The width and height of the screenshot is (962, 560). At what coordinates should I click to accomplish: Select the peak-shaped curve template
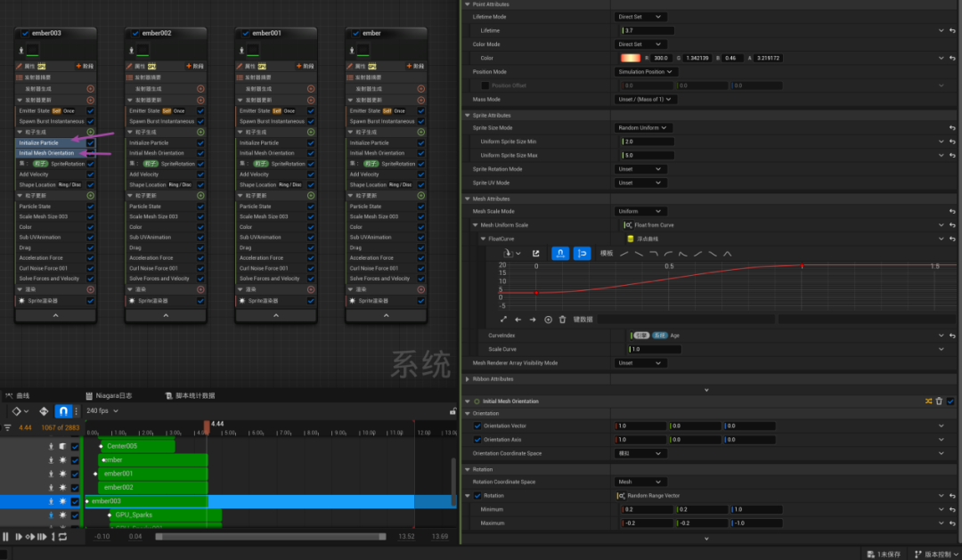click(x=727, y=254)
